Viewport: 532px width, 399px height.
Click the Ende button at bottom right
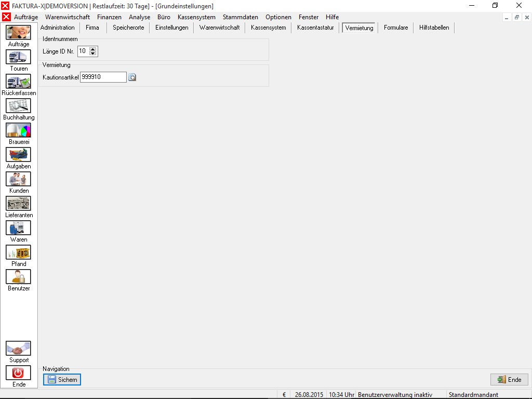(x=509, y=379)
